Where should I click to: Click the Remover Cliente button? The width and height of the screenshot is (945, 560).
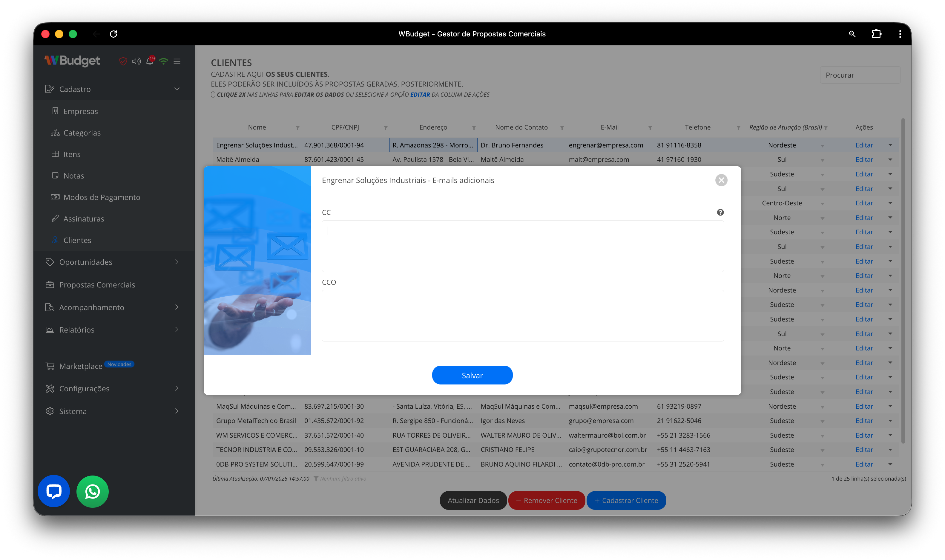[x=546, y=500]
